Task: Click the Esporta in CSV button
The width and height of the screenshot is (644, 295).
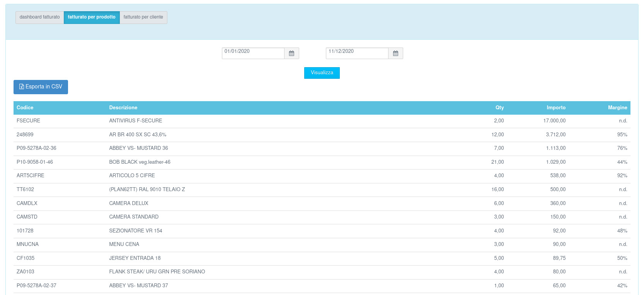Action: tap(41, 87)
